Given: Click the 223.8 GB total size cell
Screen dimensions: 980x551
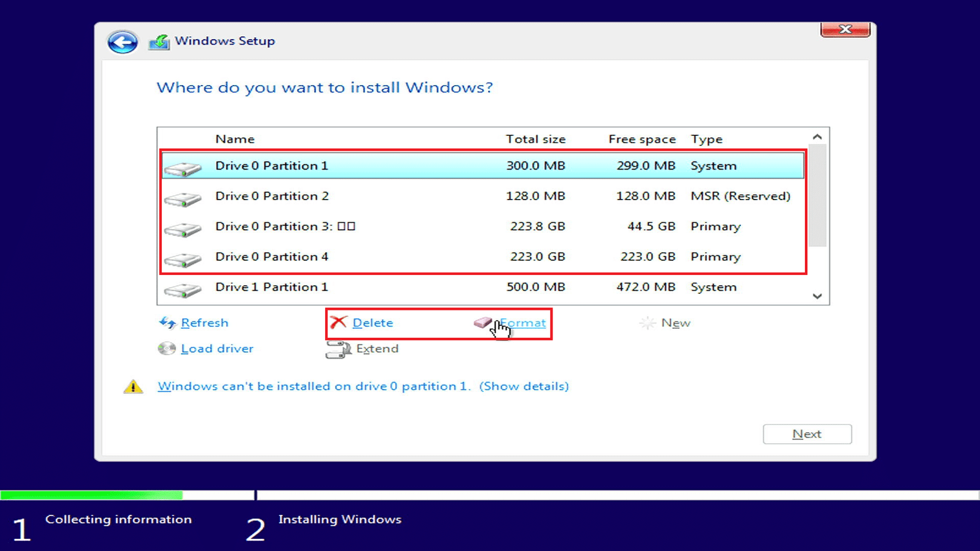Looking at the screenshot, I should coord(538,227).
